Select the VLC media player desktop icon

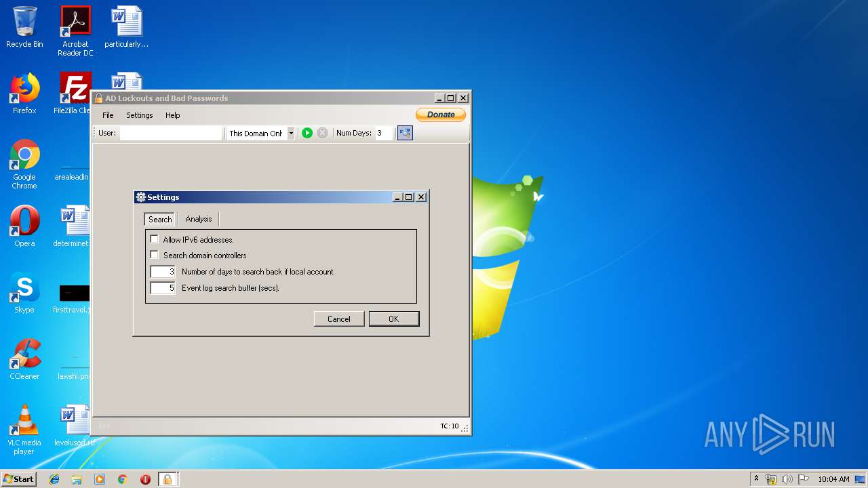24,430
